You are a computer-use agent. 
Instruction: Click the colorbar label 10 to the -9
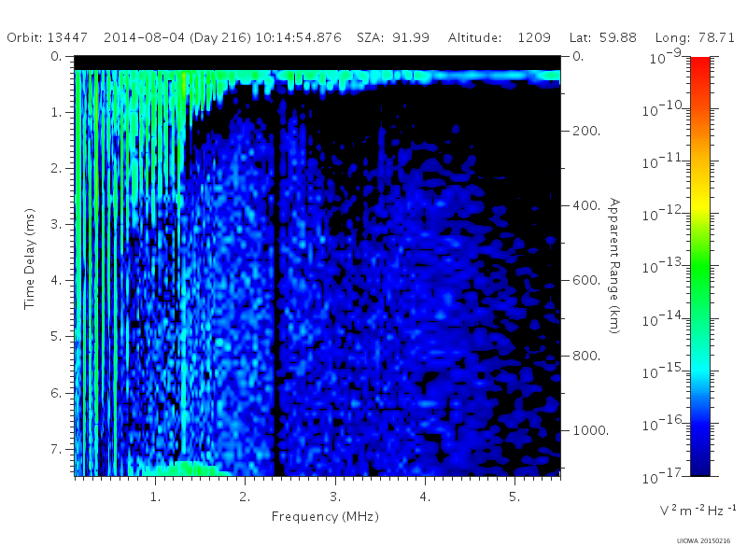pos(666,56)
